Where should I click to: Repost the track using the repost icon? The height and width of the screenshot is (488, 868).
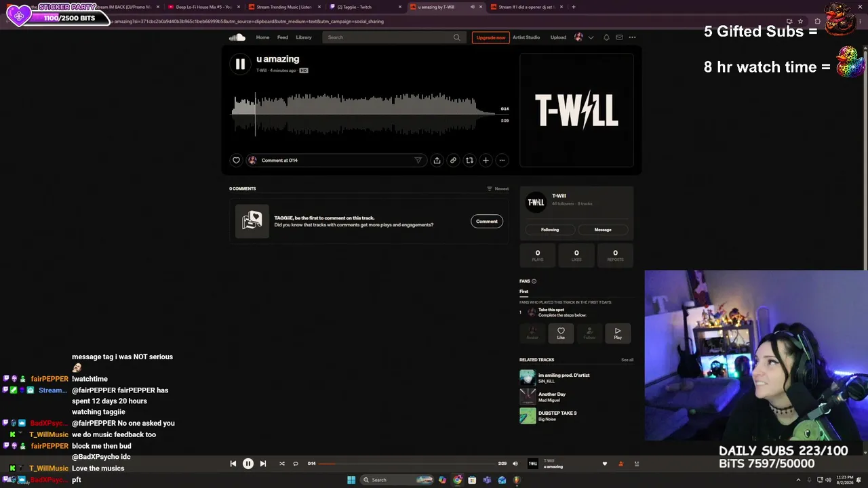pyautogui.click(x=469, y=161)
